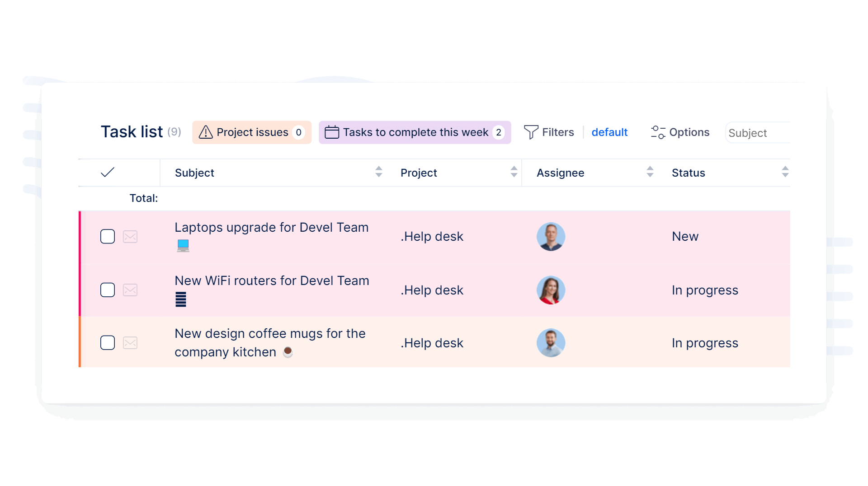Image resolution: width=868 pixels, height=486 pixels.
Task: Tick checkbox for Laptops upgrade task
Action: (108, 237)
